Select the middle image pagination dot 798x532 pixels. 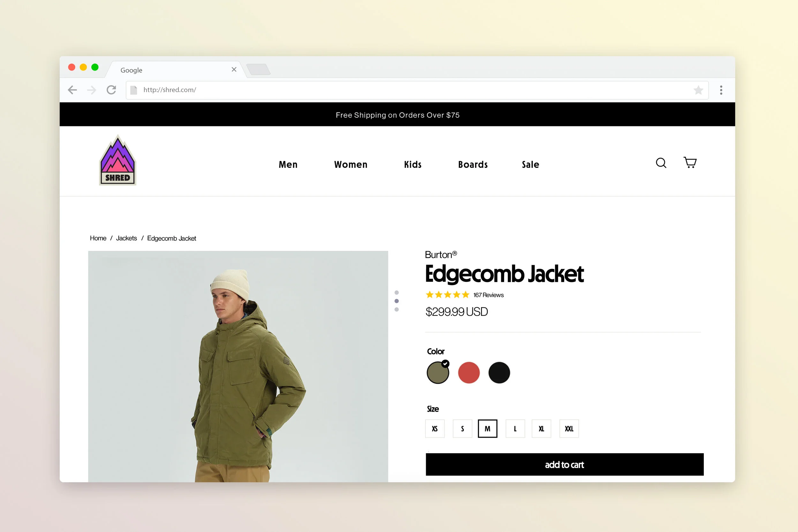(x=397, y=301)
